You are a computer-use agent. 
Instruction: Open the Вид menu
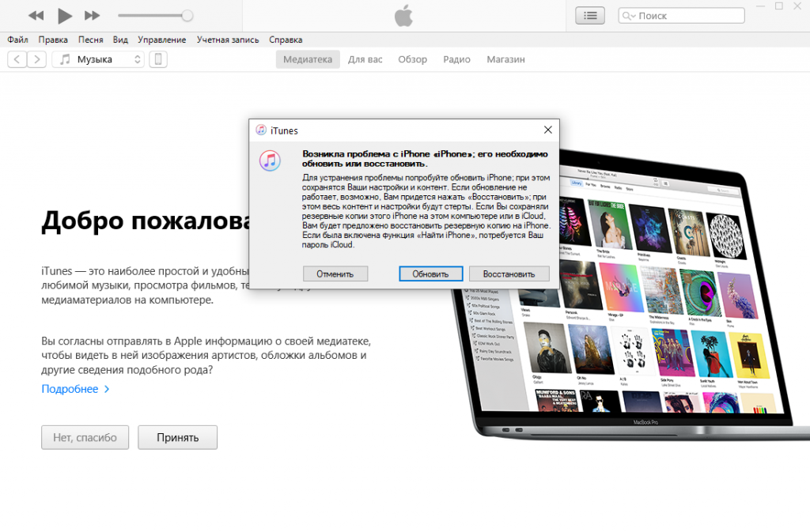coord(120,40)
